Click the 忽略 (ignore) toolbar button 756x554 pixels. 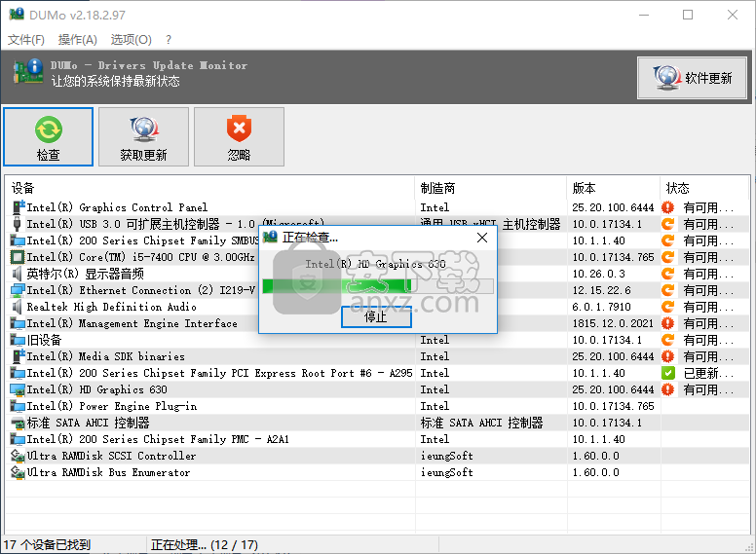coord(239,137)
